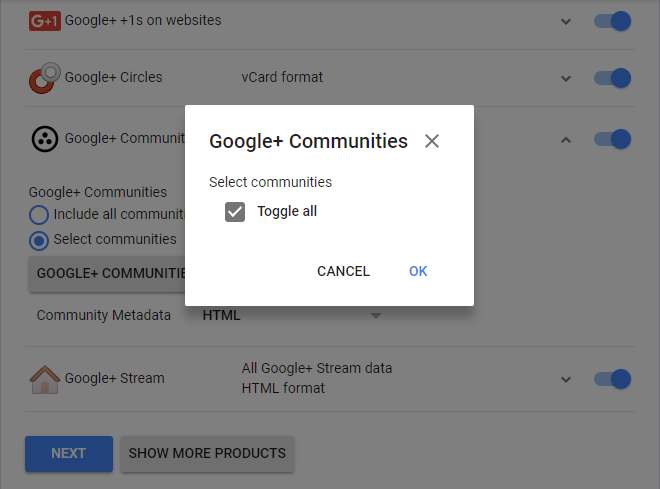
Task: Turn off the Google+ Communities switch
Action: click(612, 139)
